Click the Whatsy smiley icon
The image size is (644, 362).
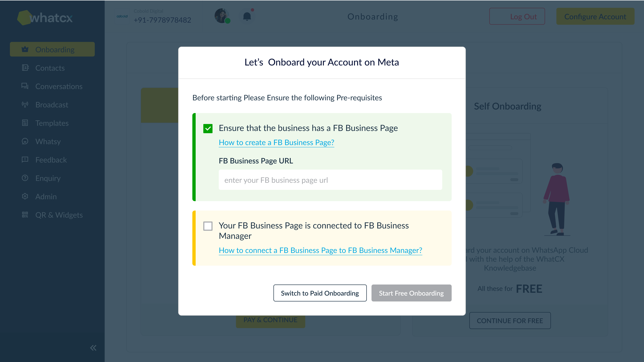[x=25, y=141]
